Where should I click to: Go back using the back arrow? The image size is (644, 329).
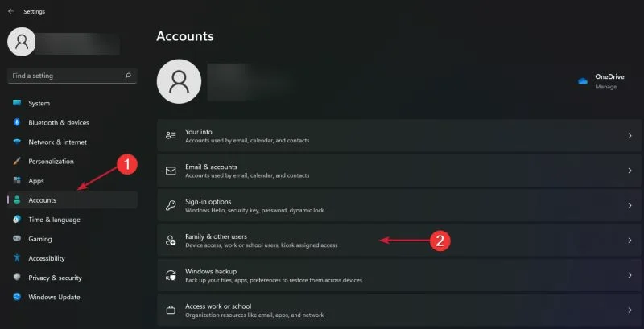(x=10, y=11)
